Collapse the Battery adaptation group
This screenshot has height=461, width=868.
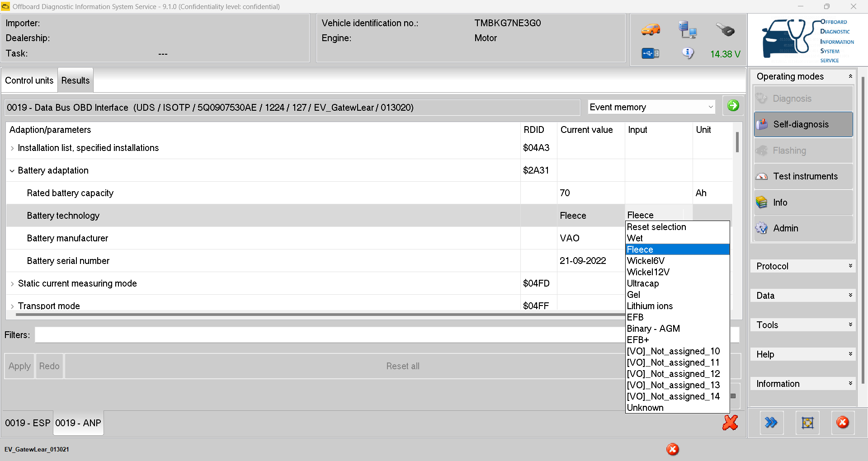[x=12, y=171]
